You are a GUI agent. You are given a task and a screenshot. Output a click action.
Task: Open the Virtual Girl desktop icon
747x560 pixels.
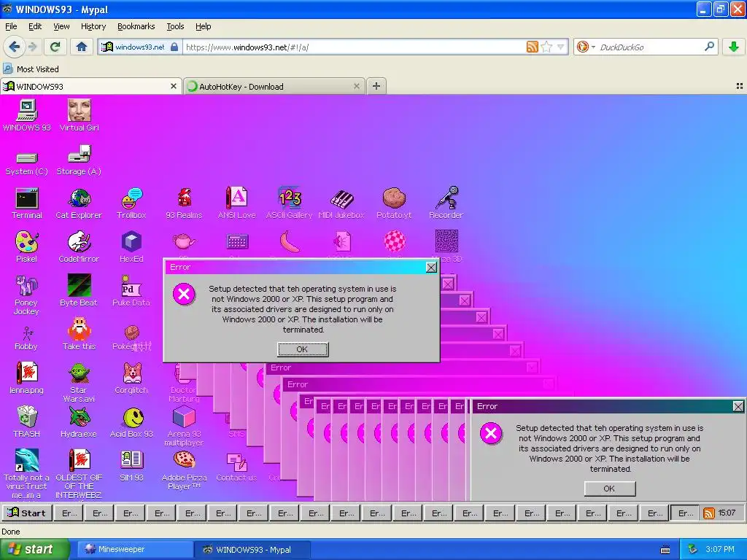click(79, 114)
